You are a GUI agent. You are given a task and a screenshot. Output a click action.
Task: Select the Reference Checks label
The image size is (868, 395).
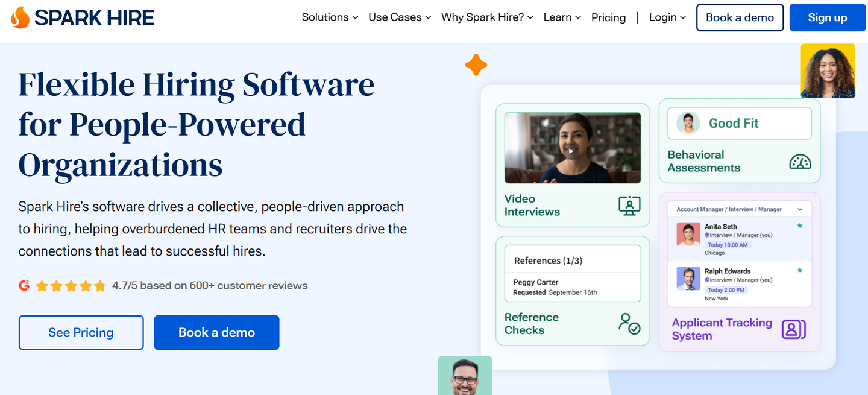[532, 323]
